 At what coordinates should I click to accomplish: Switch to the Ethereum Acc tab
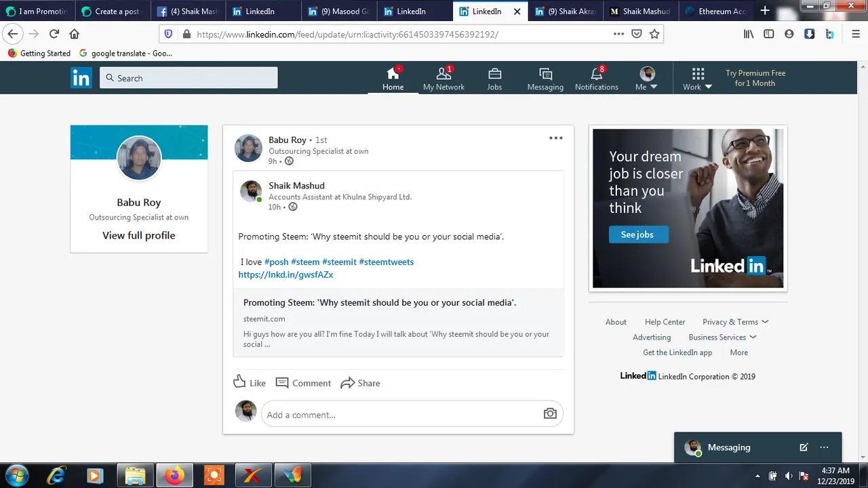point(717,12)
